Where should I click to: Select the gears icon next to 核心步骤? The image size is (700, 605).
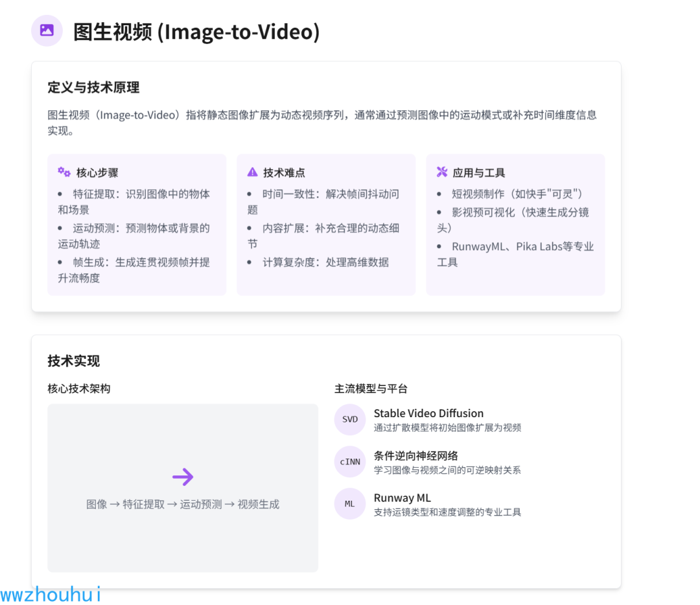tap(62, 172)
